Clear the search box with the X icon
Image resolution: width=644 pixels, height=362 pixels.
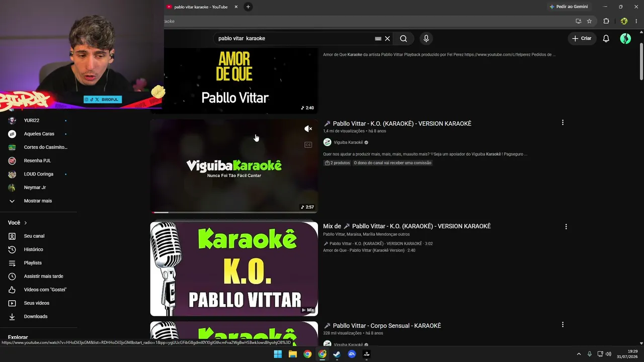point(387,39)
